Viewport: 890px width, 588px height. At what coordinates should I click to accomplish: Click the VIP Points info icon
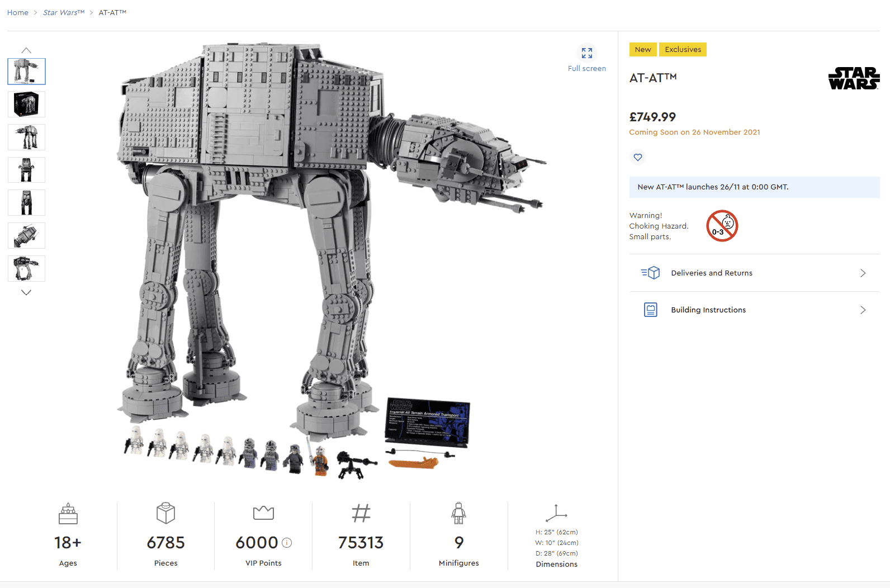point(287,543)
